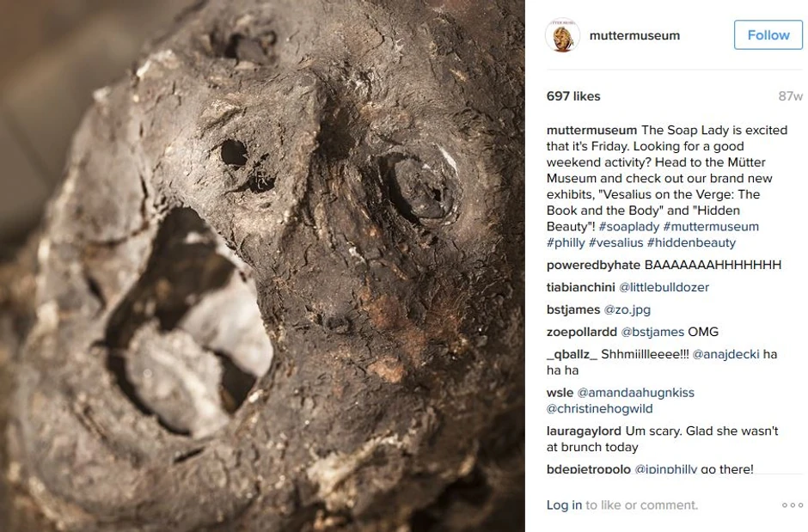Viewport: 808px width, 532px height.
Task: Click the 87w post timestamp
Action: point(791,96)
